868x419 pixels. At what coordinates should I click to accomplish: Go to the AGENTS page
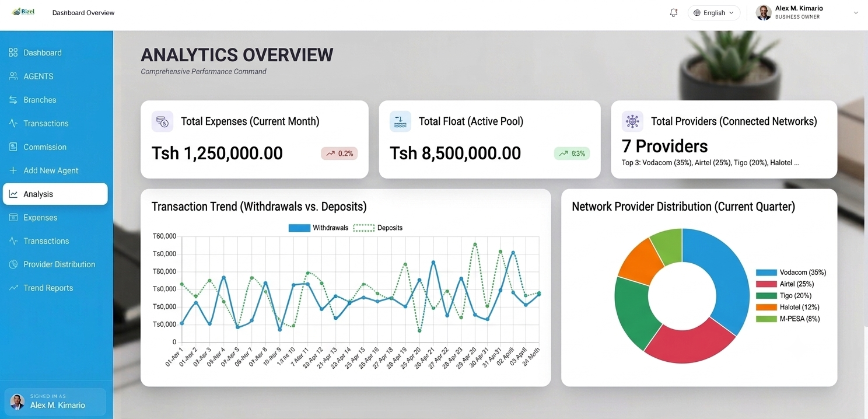55,76
